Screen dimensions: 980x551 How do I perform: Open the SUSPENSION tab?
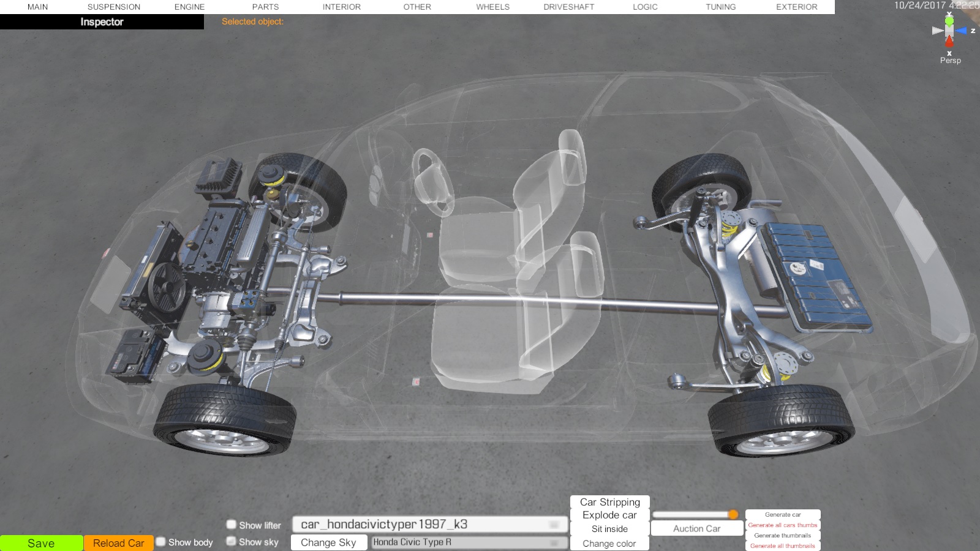point(114,7)
